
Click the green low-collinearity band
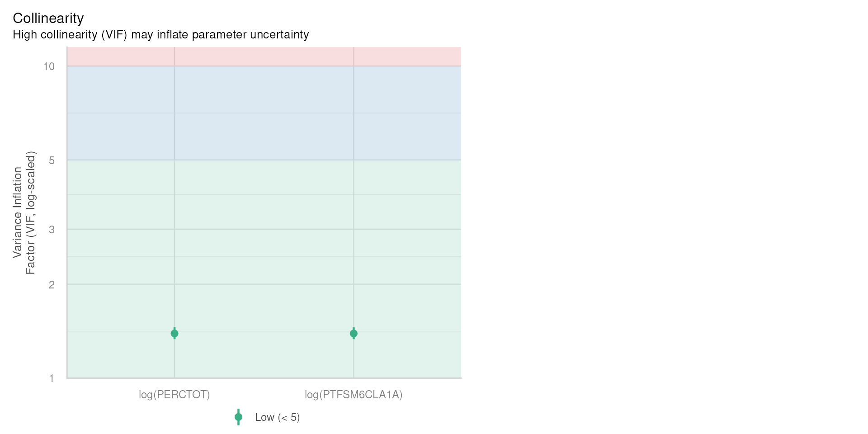(264, 269)
